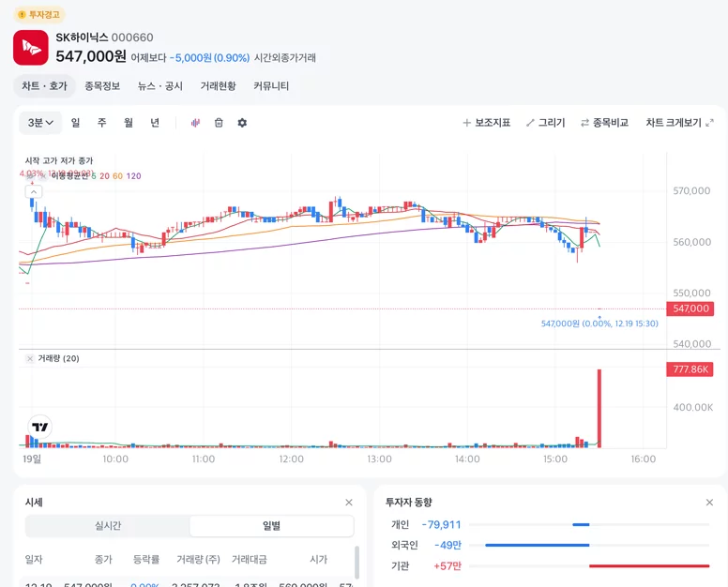
Task: Close the 투자자 동향 panel
Action: point(709,503)
